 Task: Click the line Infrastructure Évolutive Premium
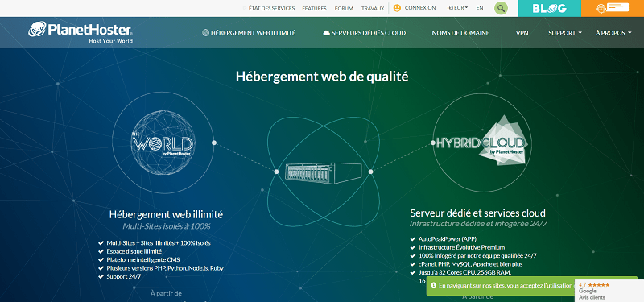tap(461, 247)
